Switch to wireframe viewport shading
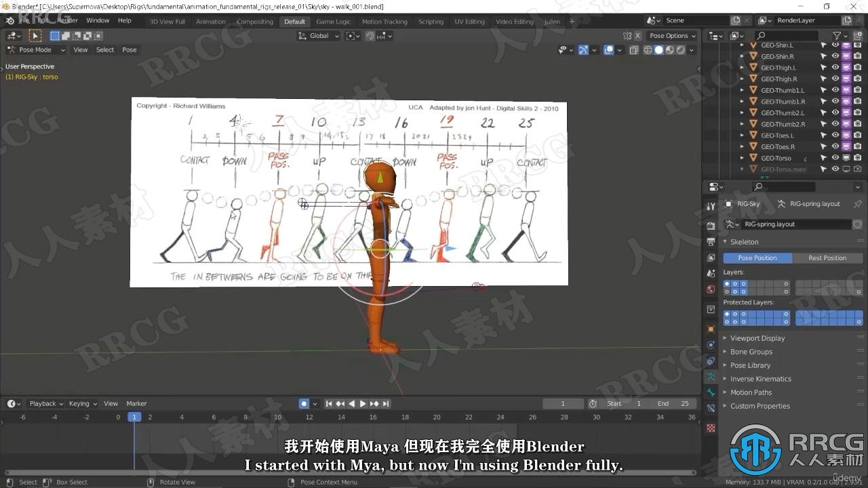The width and height of the screenshot is (868, 488). (648, 50)
